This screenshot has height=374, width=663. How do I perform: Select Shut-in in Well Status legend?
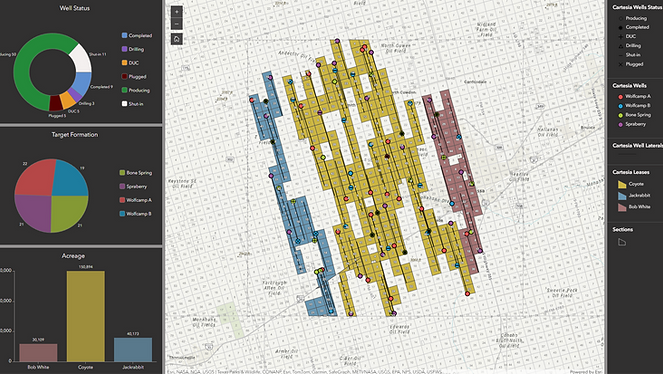pos(133,104)
